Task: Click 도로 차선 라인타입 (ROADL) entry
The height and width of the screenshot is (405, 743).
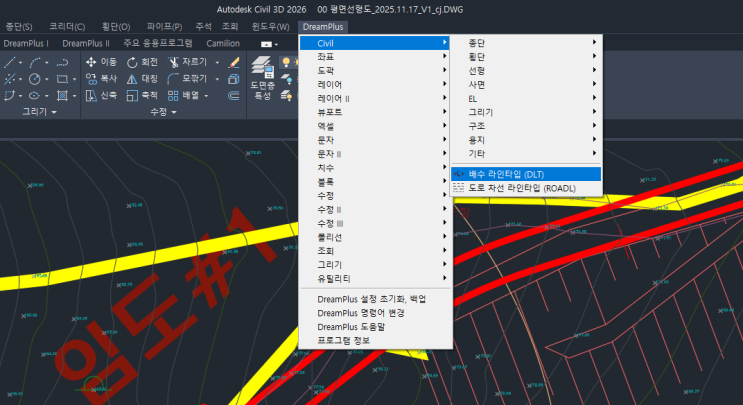Action: pos(526,188)
